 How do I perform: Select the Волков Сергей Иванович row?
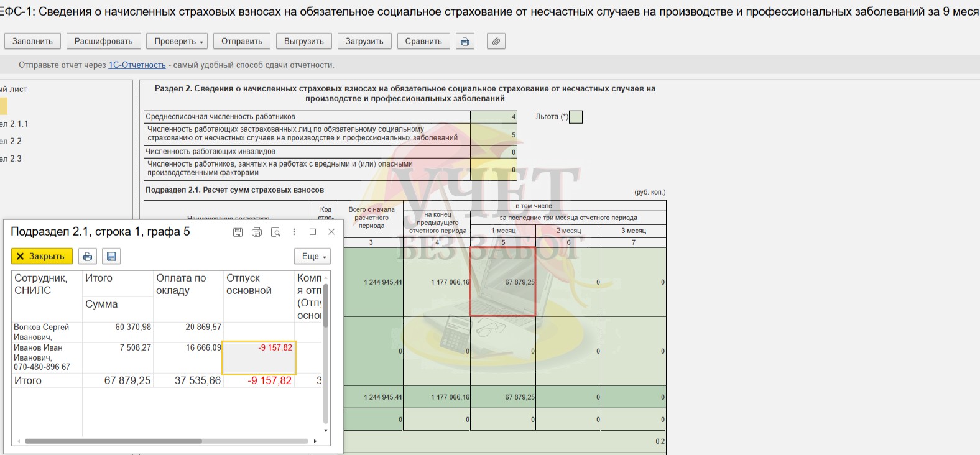168,332
